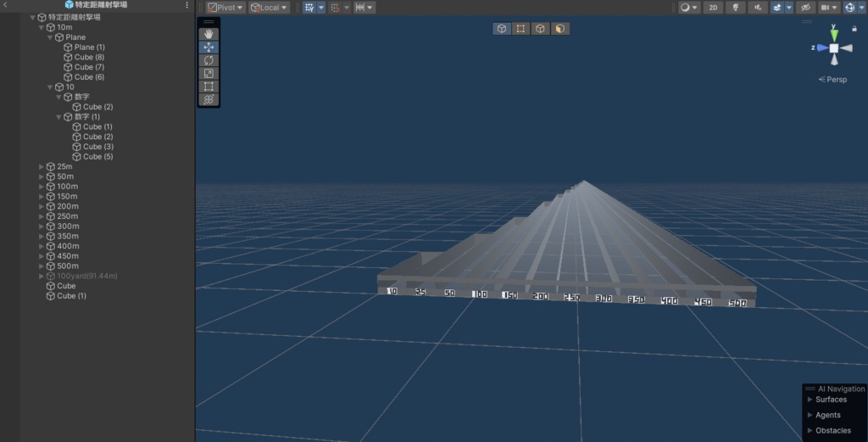Click the orange solid cube context button
Viewport: 868px width, 442px height.
559,29
